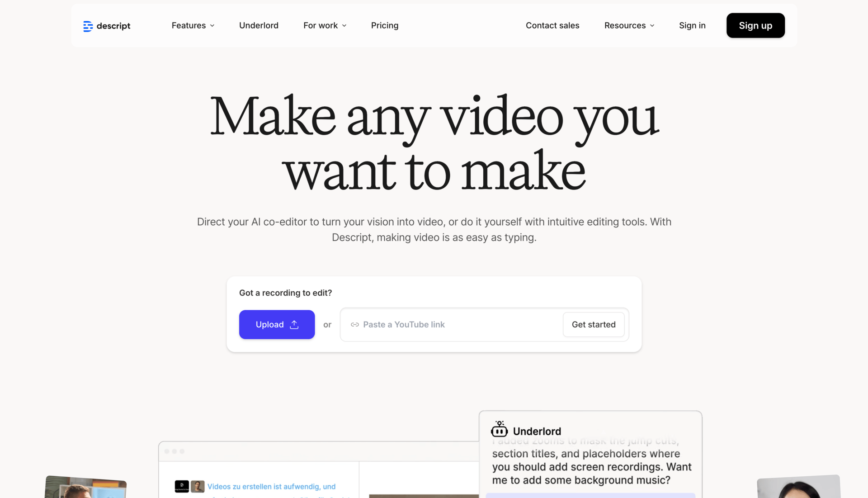868x498 pixels.
Task: Expand the For work dropdown chevron
Action: click(x=344, y=26)
